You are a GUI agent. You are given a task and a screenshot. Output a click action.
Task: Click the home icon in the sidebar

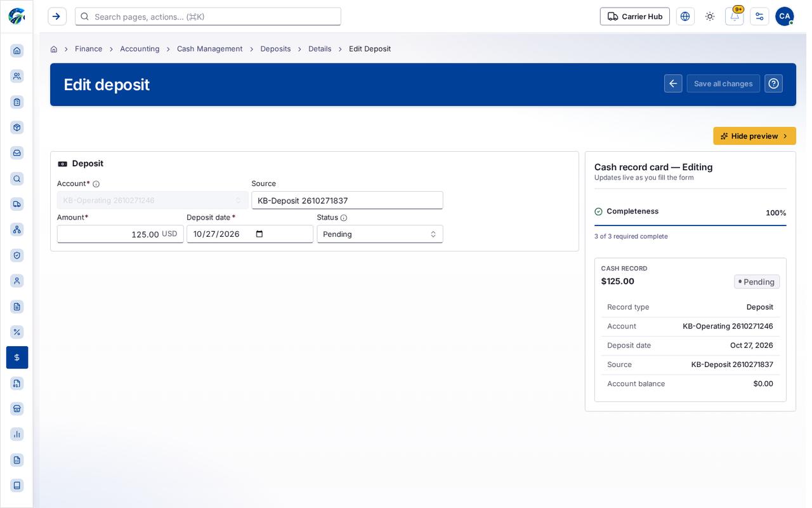coord(17,51)
